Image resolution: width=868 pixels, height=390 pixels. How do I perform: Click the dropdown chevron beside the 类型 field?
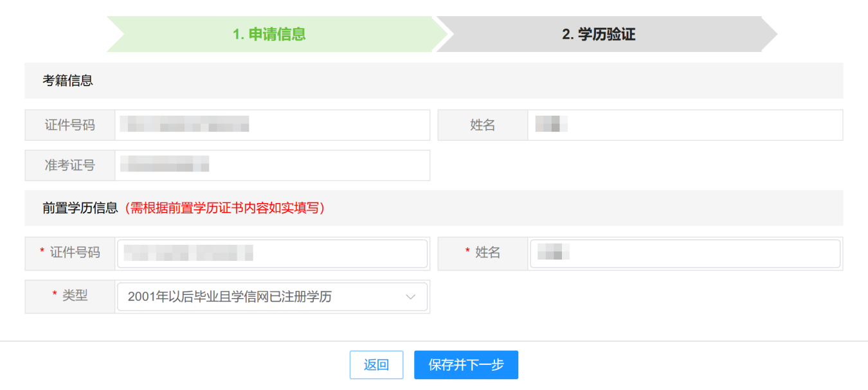click(410, 296)
